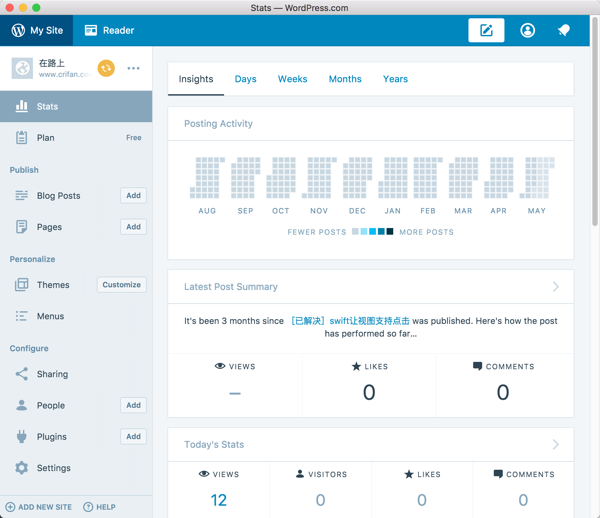Click the Today's Stats heading

click(214, 444)
